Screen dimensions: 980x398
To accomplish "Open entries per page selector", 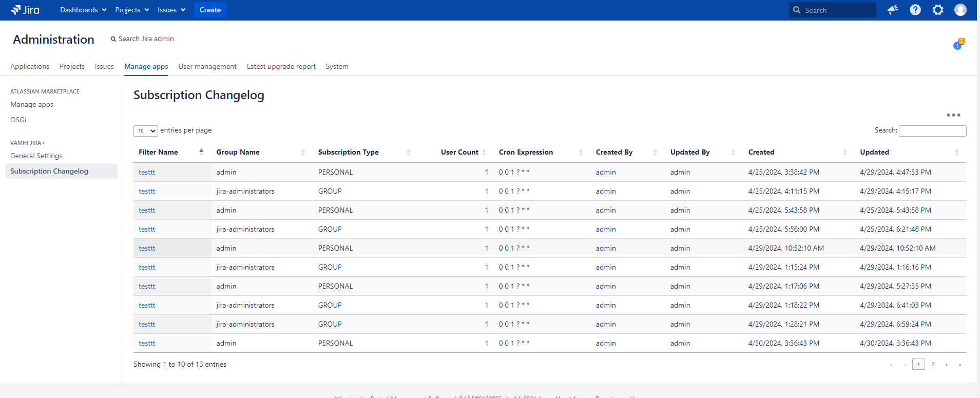I will (145, 131).
